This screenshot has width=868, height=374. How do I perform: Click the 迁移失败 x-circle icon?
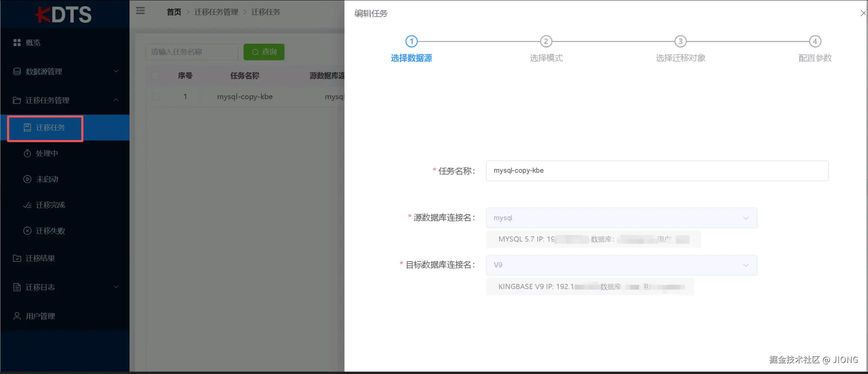[27, 231]
